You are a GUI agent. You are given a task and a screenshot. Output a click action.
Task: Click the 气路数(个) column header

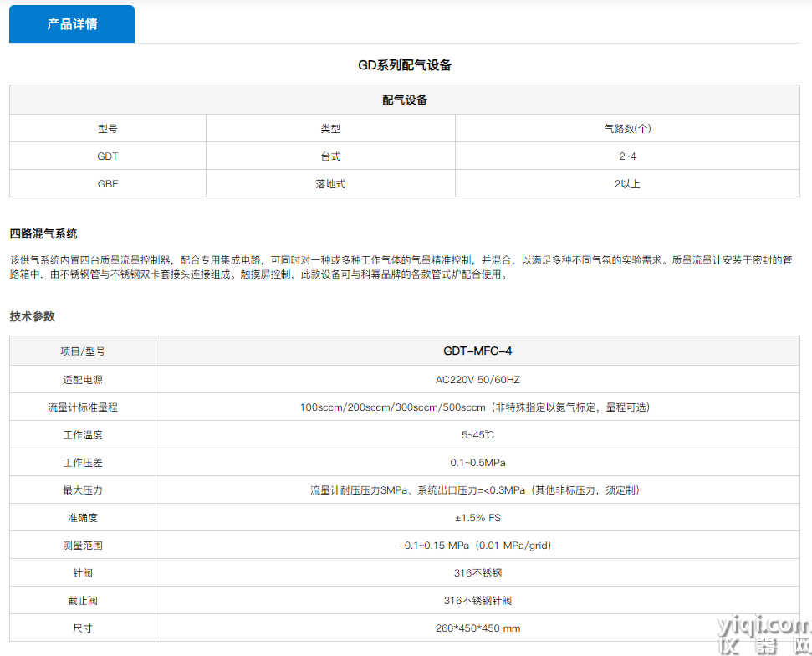[x=628, y=129]
